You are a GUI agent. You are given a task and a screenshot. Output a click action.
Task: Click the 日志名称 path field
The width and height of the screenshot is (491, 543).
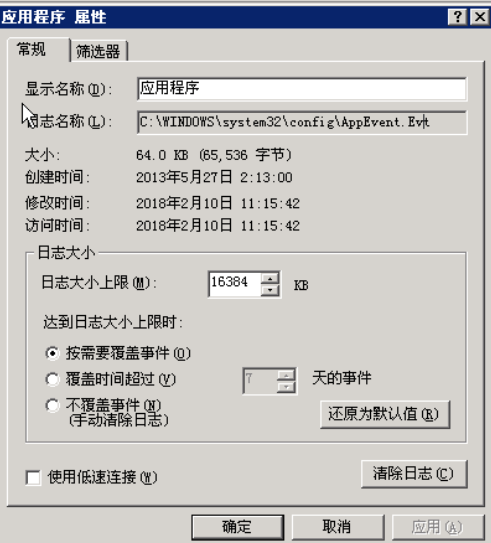coord(302,122)
